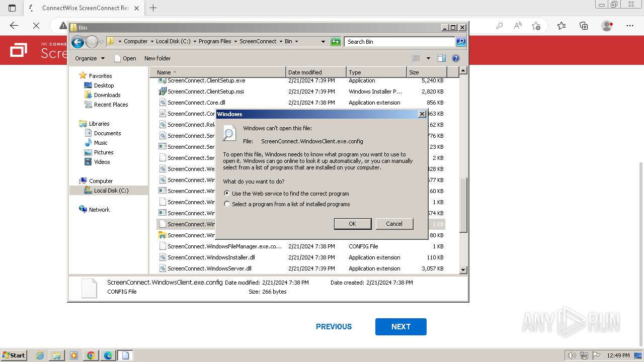This screenshot has width=644, height=362.
Task: Open Edge profile icon
Action: pos(607,26)
